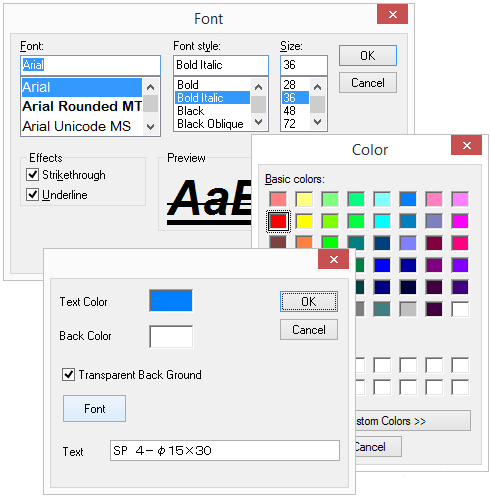
Task: Close the Color dialog window
Action: [466, 145]
